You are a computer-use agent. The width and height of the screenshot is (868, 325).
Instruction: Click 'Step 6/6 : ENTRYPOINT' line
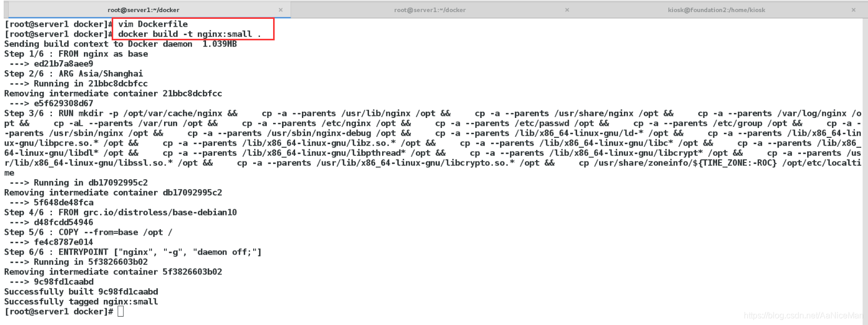[133, 253]
